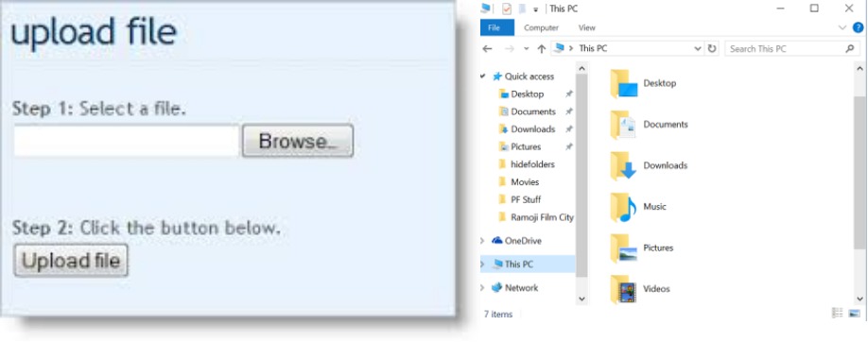Expand the ribbon with the chevron
This screenshot has height=342, width=868.
pyautogui.click(x=842, y=27)
